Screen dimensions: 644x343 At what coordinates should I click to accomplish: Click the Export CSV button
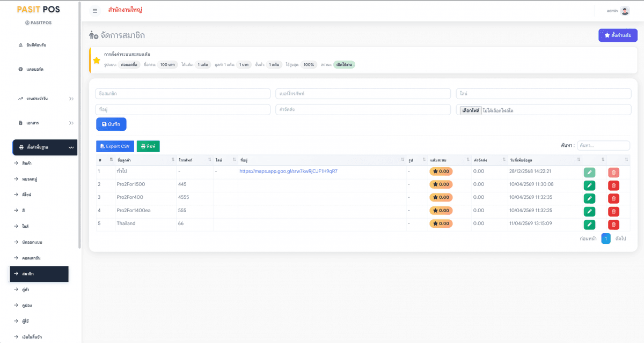tap(115, 146)
